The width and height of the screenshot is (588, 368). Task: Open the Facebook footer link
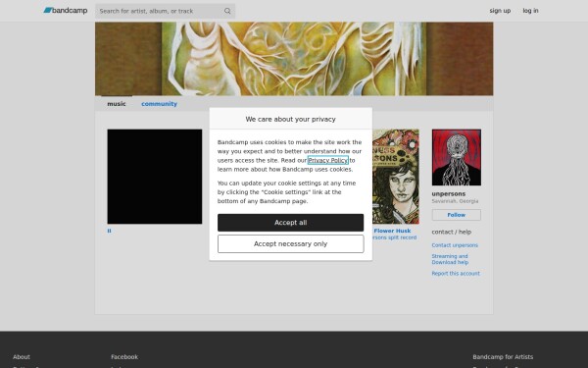pyautogui.click(x=124, y=357)
